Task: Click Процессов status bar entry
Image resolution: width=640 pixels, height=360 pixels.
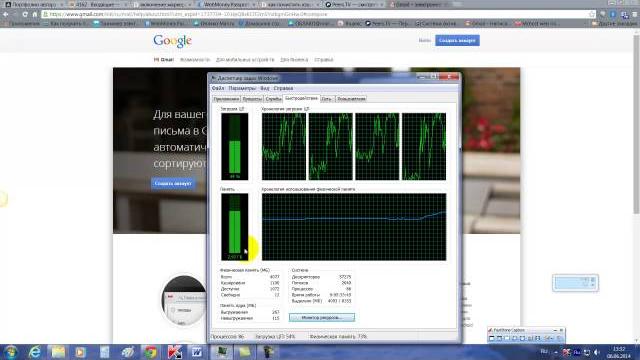Action: coord(227,337)
